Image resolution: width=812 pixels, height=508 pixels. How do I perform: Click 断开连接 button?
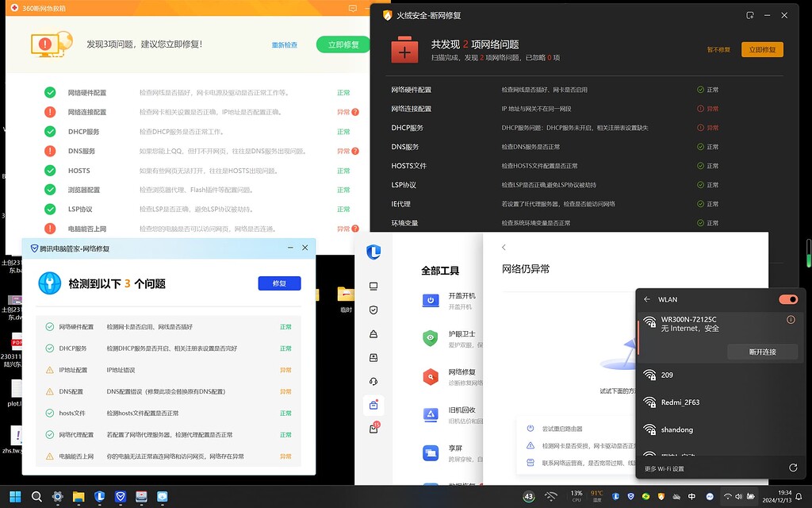(762, 352)
